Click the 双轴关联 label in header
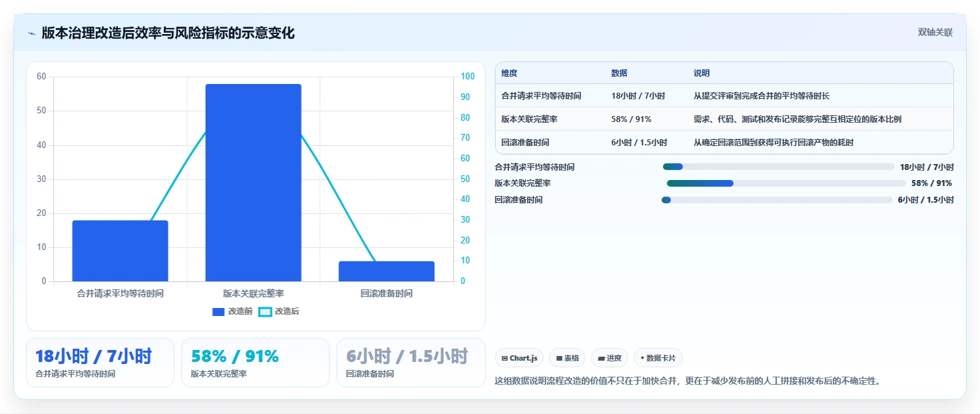 935,33
